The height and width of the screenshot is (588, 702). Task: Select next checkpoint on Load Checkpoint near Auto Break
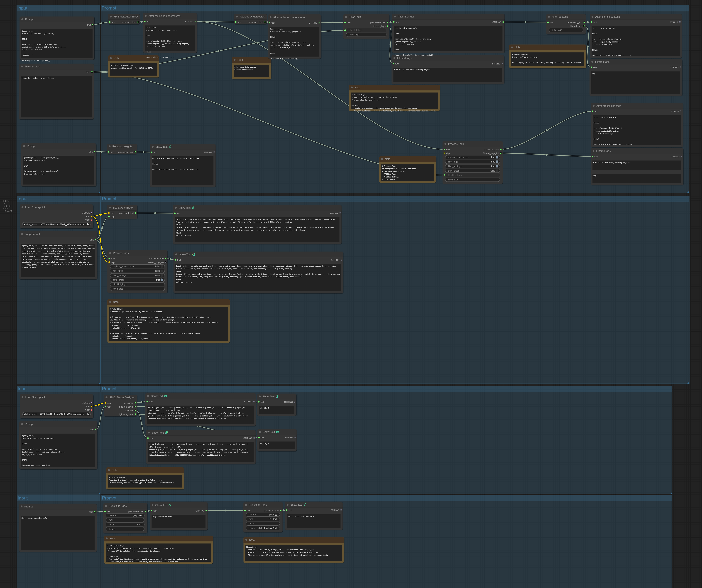(x=88, y=224)
